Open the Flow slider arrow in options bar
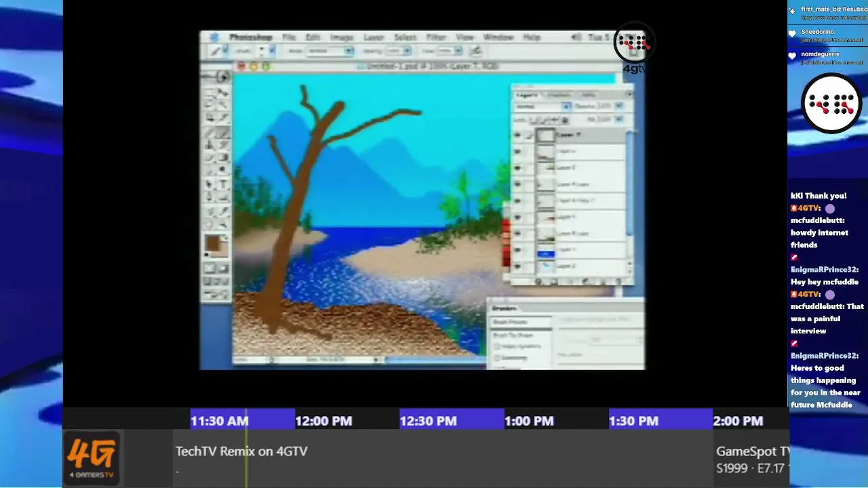Image resolution: width=868 pixels, height=488 pixels. pos(458,51)
